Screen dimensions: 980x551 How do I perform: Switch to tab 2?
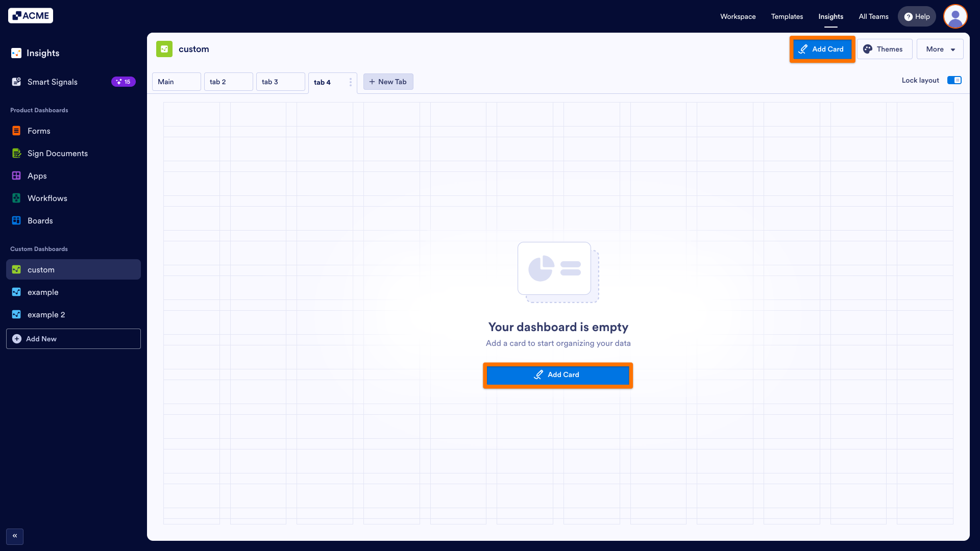pyautogui.click(x=229, y=82)
